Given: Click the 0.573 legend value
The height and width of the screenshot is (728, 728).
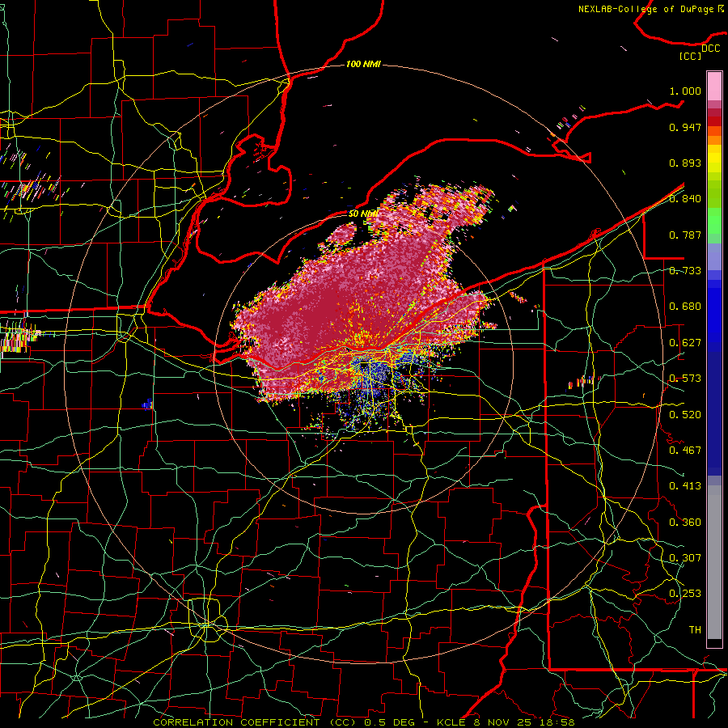Looking at the screenshot, I should click(x=685, y=379).
